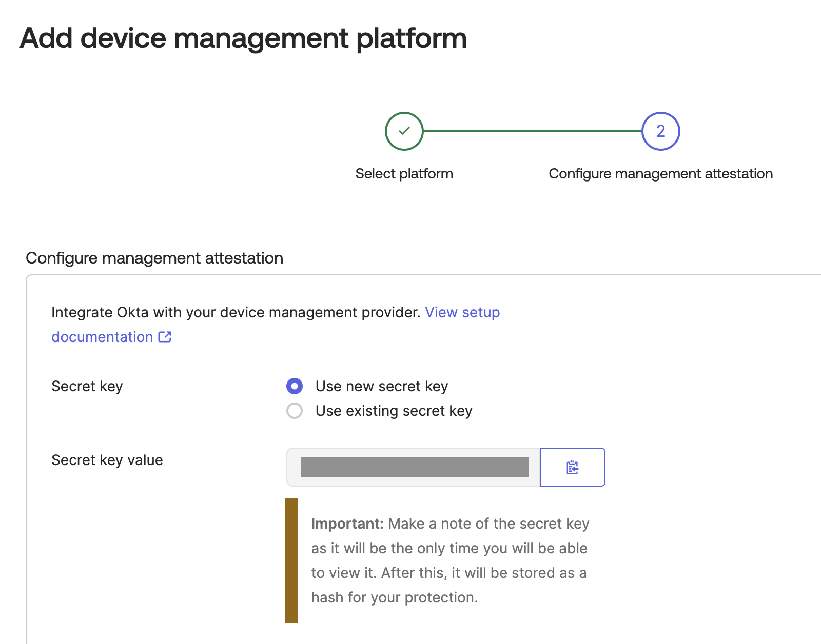Image resolution: width=821 pixels, height=644 pixels.
Task: Click the brown warning bar of the callout
Action: click(x=291, y=560)
